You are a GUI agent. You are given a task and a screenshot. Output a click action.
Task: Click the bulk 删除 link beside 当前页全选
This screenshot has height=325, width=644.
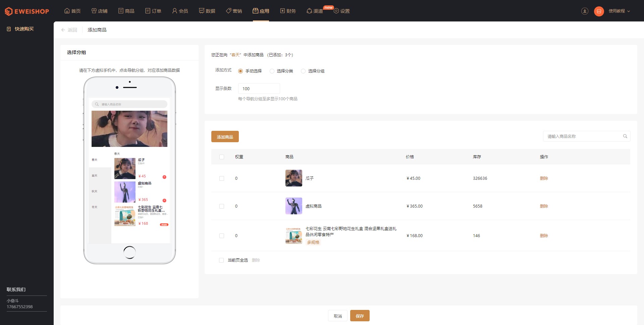point(256,260)
